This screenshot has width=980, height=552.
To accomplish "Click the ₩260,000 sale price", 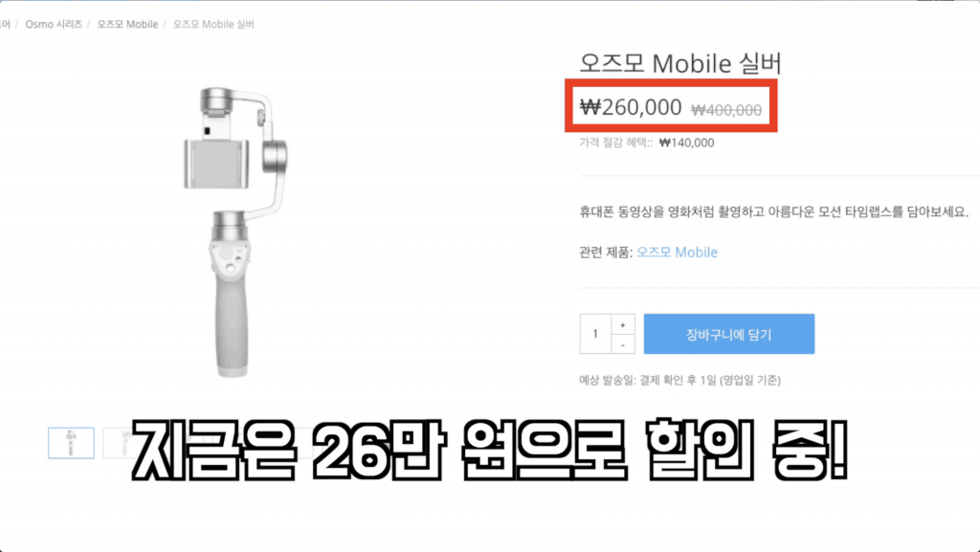I will click(x=631, y=107).
